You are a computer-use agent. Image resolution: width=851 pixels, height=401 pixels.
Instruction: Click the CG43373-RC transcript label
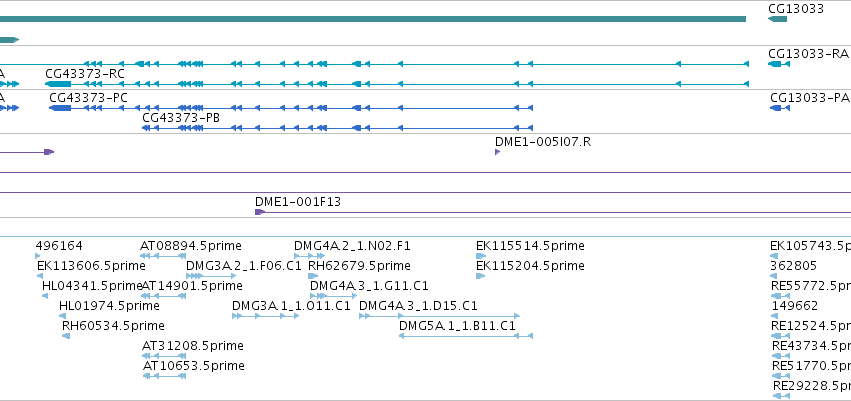pos(85,73)
